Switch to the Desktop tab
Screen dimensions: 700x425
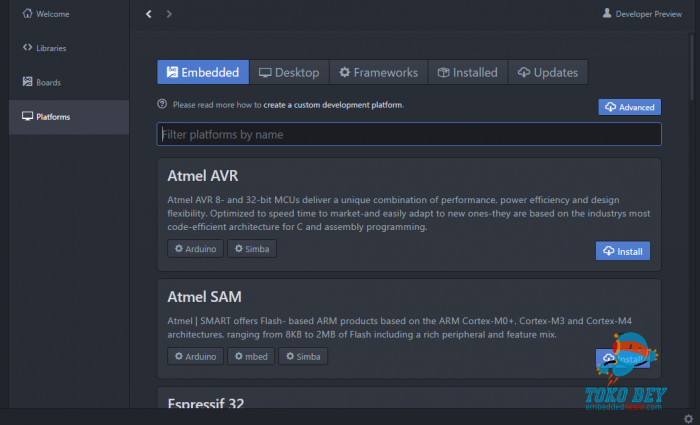tap(289, 72)
